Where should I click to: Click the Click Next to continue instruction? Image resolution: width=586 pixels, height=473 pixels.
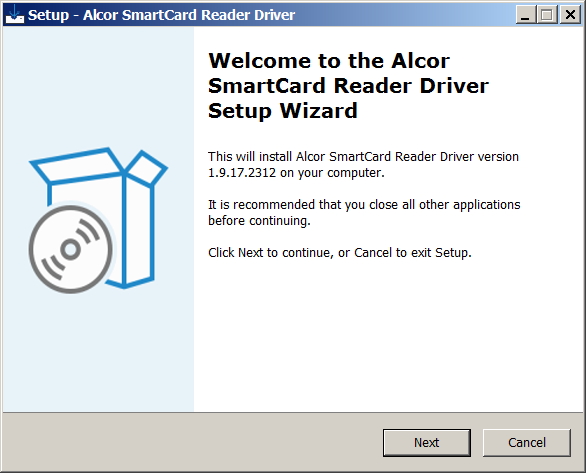pyautogui.click(x=340, y=253)
